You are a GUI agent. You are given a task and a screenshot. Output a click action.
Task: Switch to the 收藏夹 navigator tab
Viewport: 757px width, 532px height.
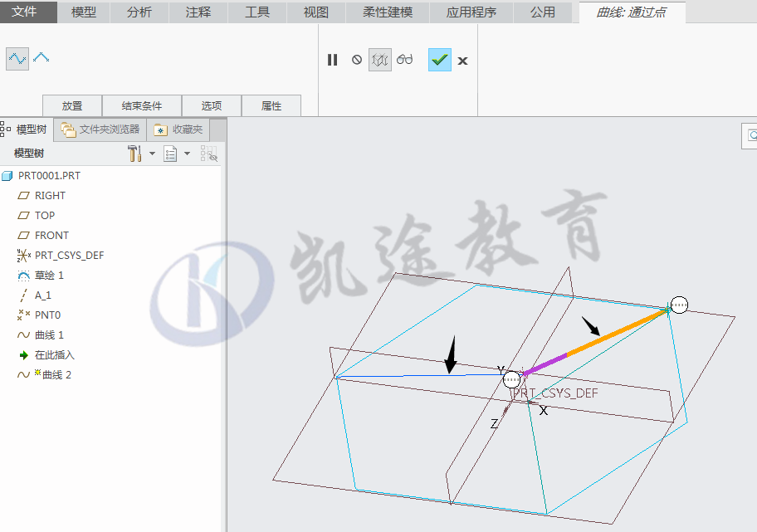coord(178,129)
